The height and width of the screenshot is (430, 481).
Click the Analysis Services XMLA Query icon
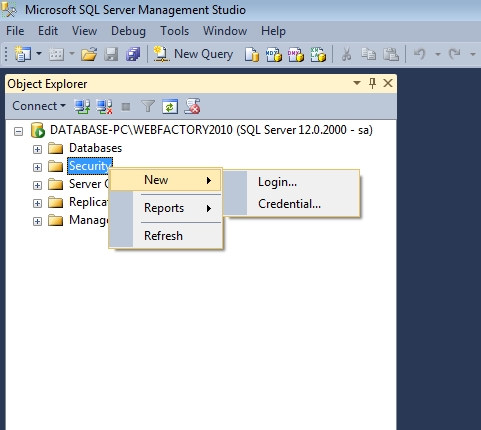tap(318, 54)
